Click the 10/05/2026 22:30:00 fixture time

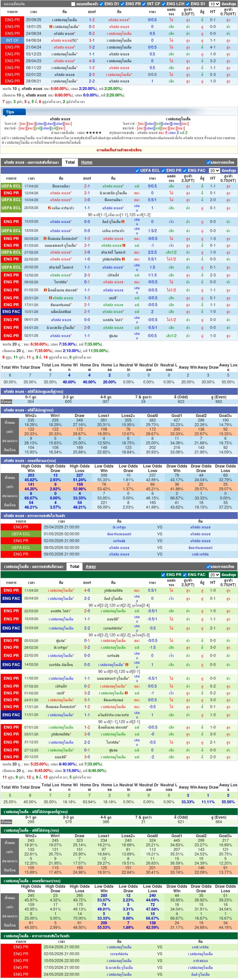61,960
